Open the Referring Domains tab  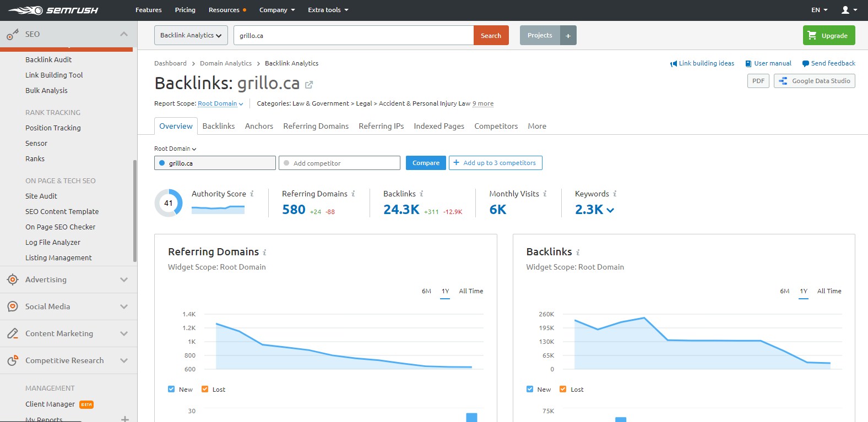(x=316, y=126)
